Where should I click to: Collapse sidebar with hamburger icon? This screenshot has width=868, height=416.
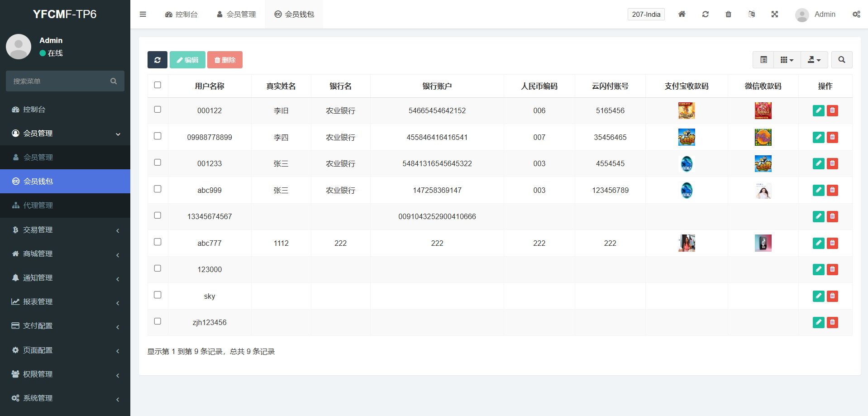tap(143, 14)
